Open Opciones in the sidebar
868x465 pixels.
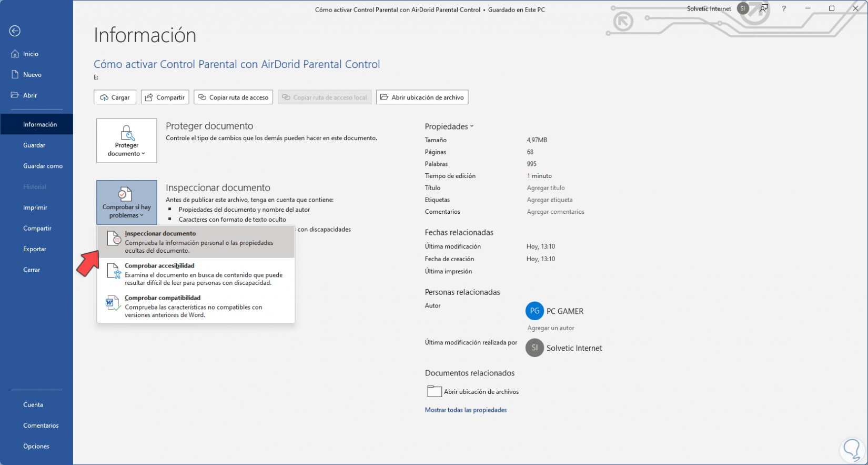tap(37, 446)
